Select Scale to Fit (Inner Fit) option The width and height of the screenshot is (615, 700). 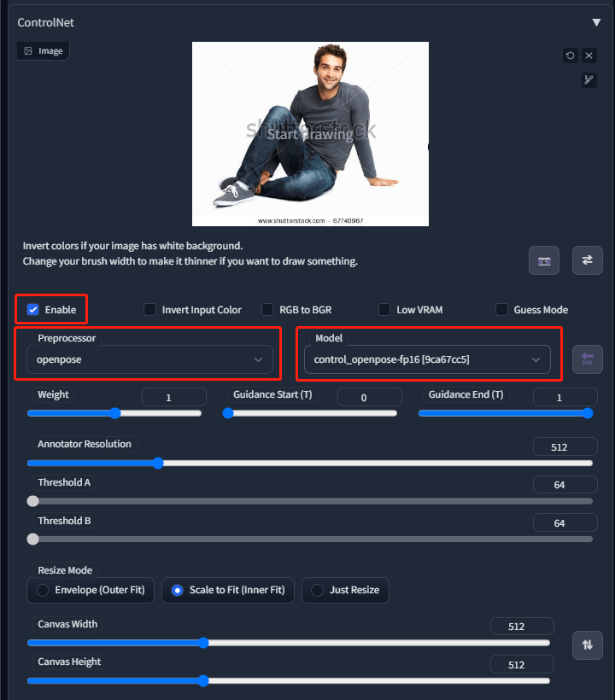coord(228,590)
